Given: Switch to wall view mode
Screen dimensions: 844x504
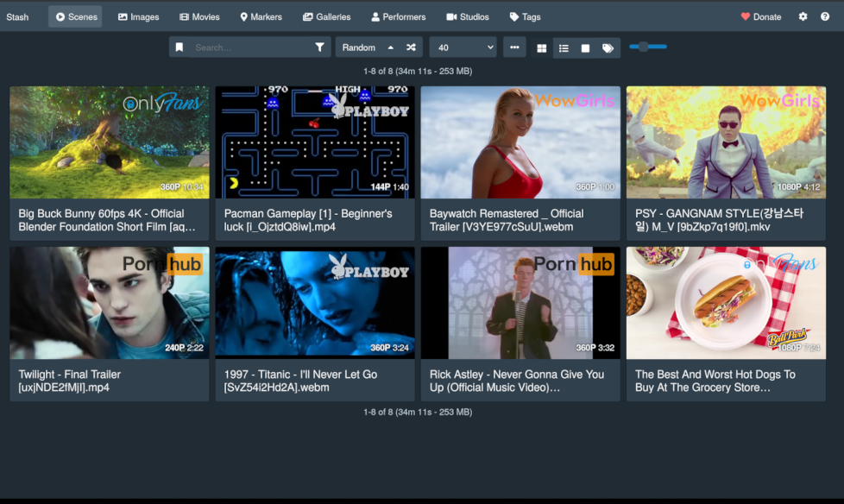Looking at the screenshot, I should point(585,48).
